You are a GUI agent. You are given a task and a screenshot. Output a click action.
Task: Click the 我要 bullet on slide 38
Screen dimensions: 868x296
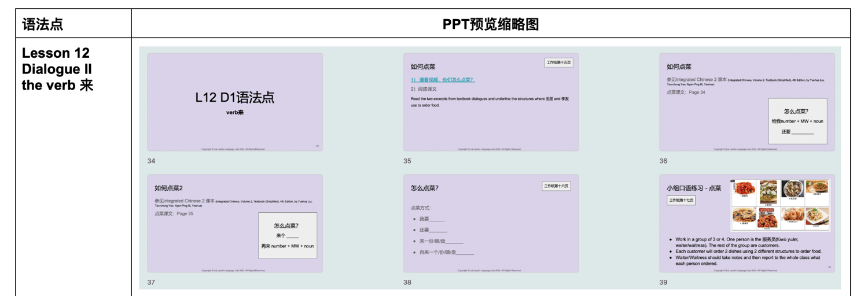coord(432,219)
